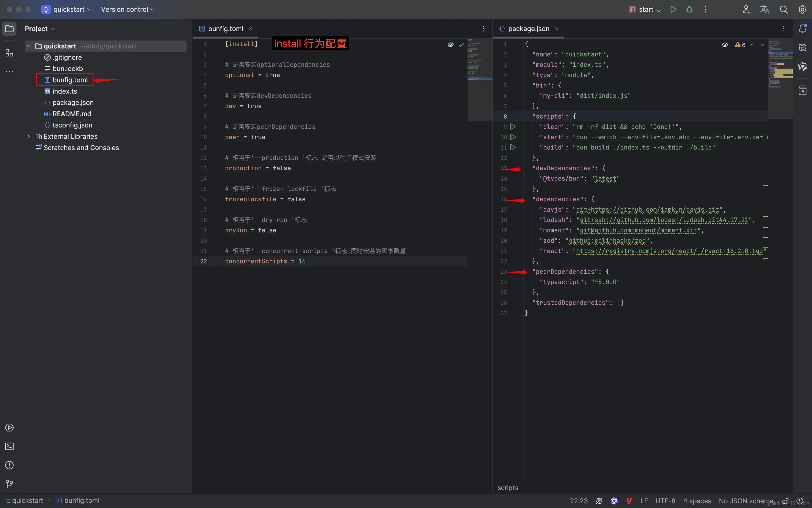The height and width of the screenshot is (508, 812).
Task: Open right editor tab options menu
Action: click(x=784, y=28)
